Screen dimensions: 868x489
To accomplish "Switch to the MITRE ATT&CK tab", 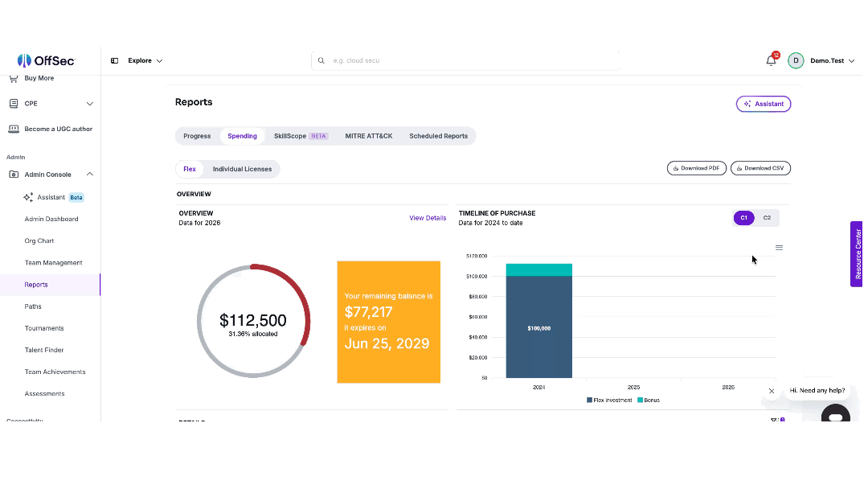I will pos(369,136).
